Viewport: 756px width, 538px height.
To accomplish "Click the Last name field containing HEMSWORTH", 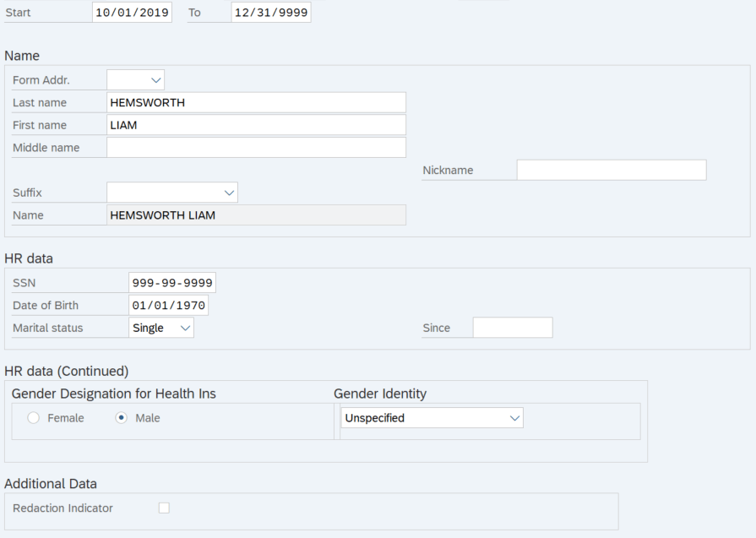I will pyautogui.click(x=253, y=101).
